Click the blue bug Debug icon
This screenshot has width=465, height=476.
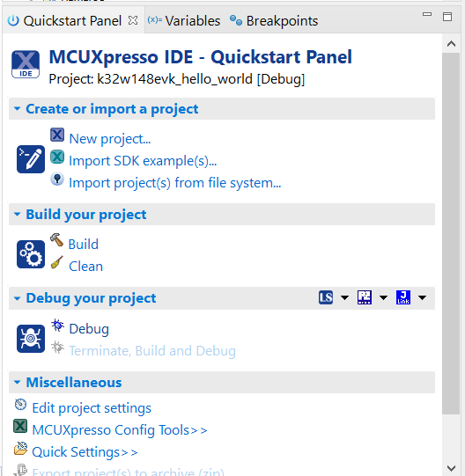click(57, 326)
